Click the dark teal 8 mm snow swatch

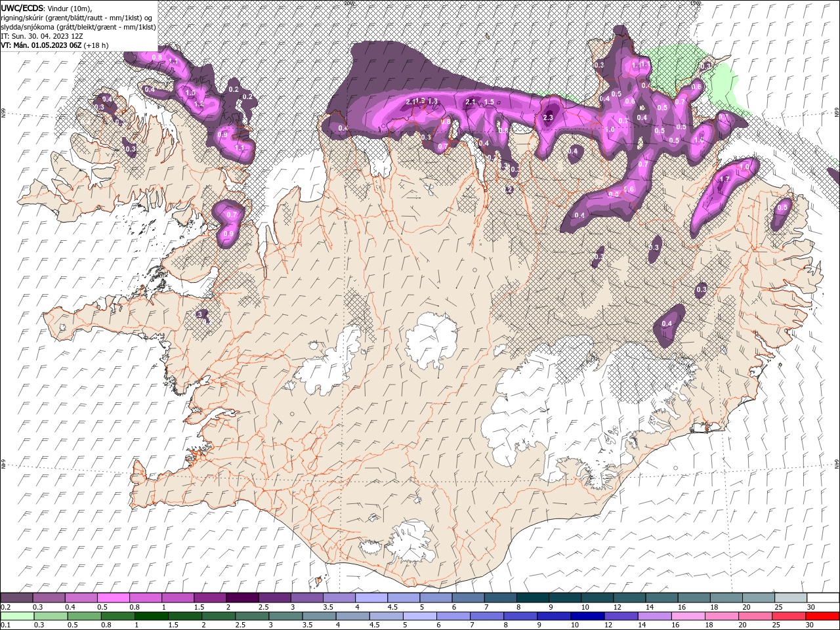(533, 598)
